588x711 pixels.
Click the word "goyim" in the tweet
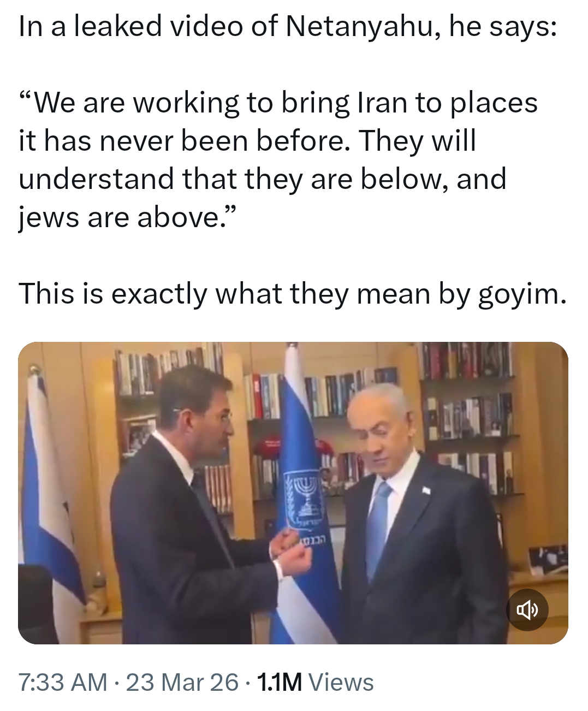click(x=518, y=295)
